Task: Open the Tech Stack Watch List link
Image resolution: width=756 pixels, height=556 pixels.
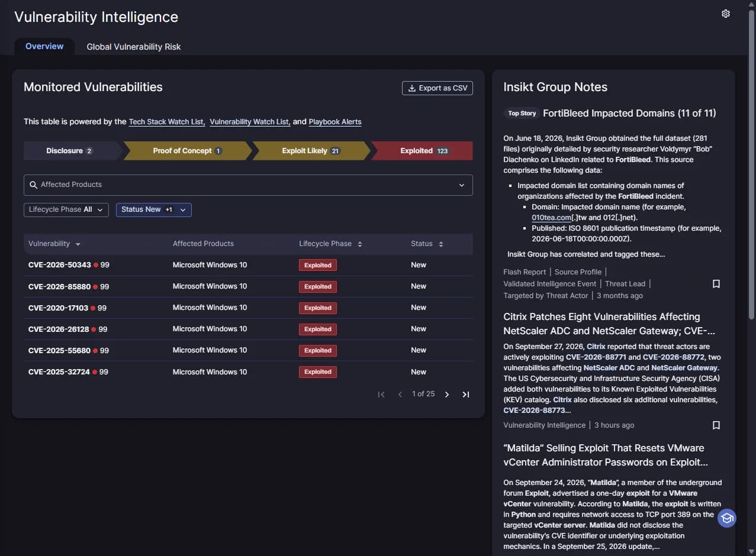Action: click(x=167, y=122)
